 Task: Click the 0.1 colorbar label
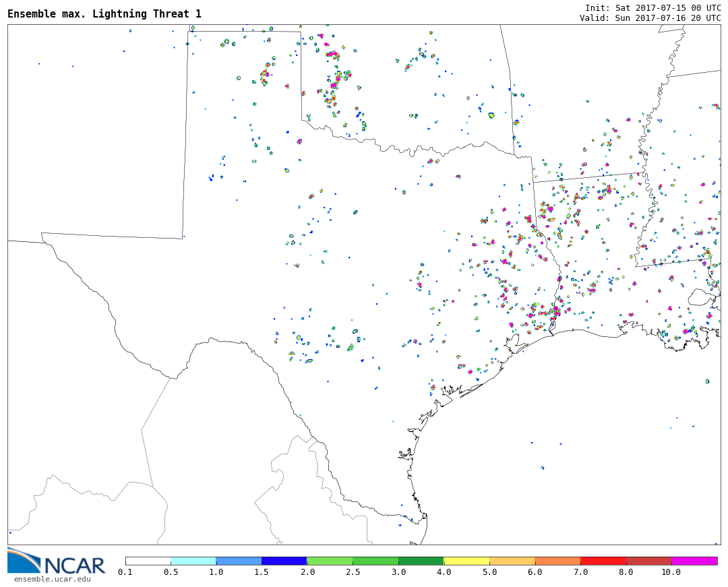(x=125, y=572)
